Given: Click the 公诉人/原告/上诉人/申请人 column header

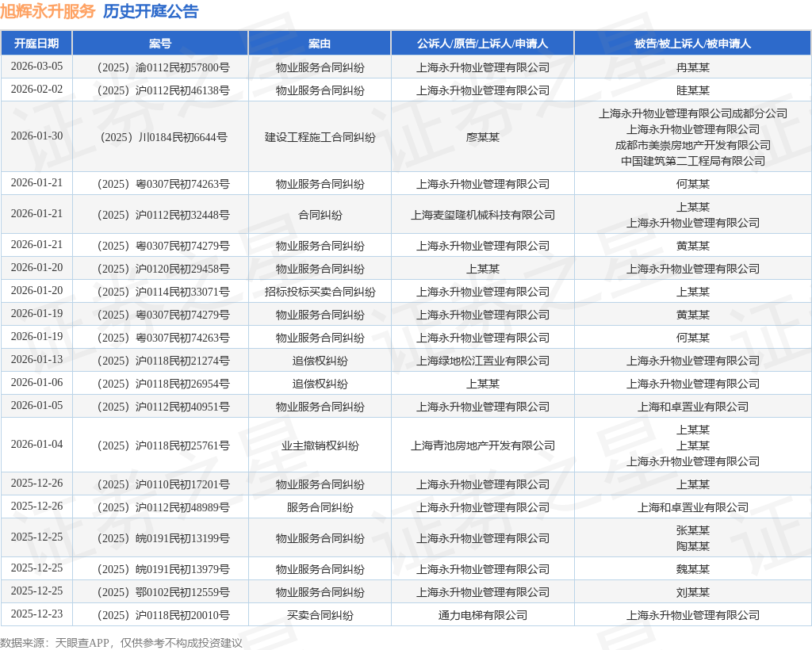Looking at the screenshot, I should 483,44.
